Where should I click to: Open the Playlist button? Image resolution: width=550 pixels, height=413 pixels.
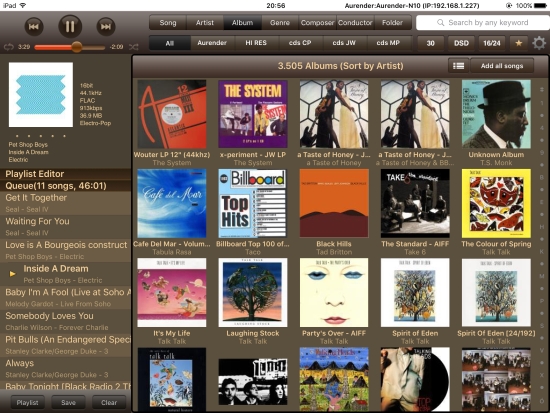tap(27, 402)
